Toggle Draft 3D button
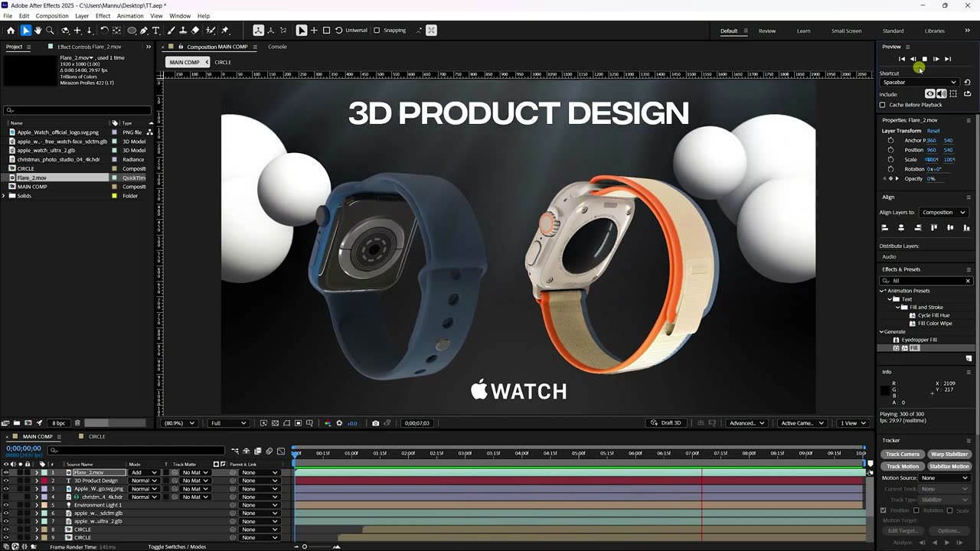 666,423
